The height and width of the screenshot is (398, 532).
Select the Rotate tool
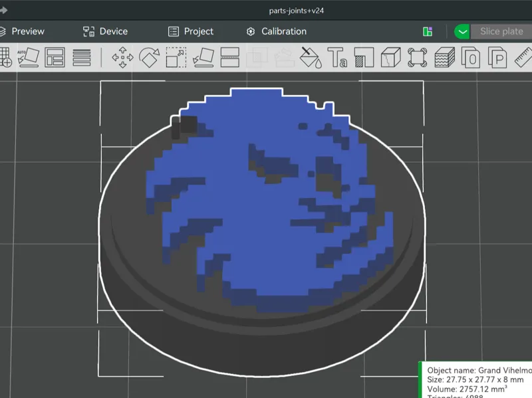tap(149, 57)
